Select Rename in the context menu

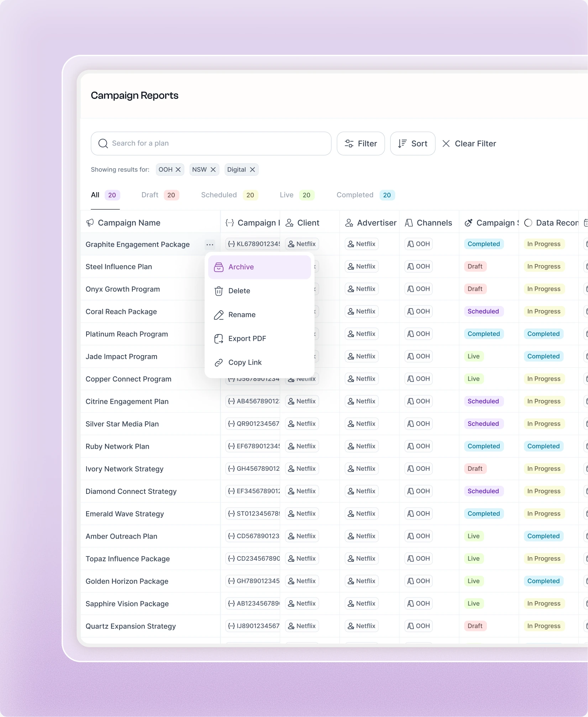pyautogui.click(x=259, y=315)
